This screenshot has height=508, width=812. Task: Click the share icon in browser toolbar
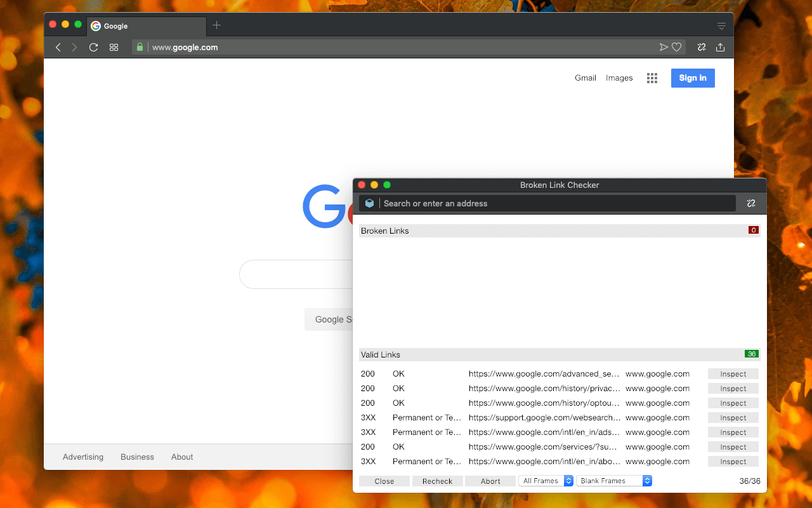tap(720, 47)
